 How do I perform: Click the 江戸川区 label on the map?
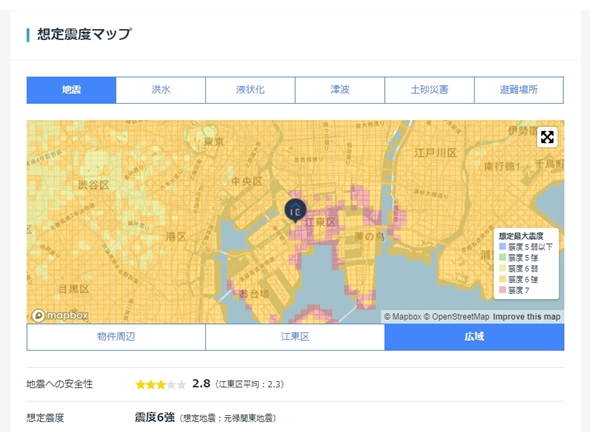[435, 153]
